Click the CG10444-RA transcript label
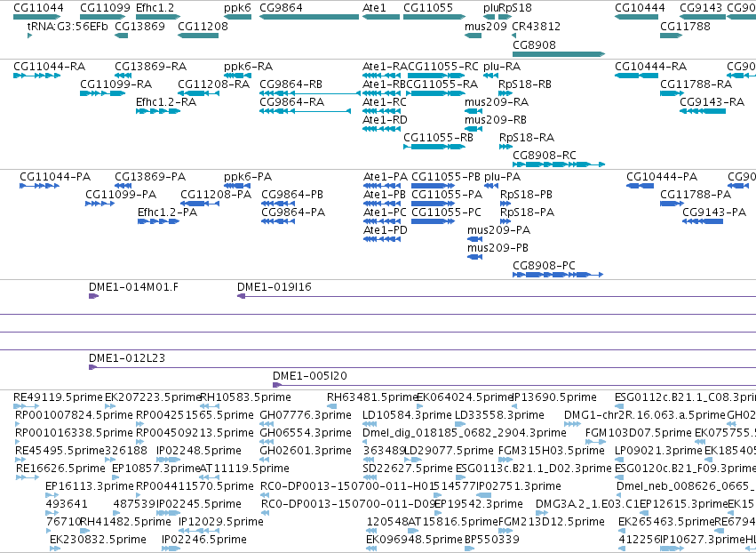This screenshot has height=553, width=756. [650, 66]
